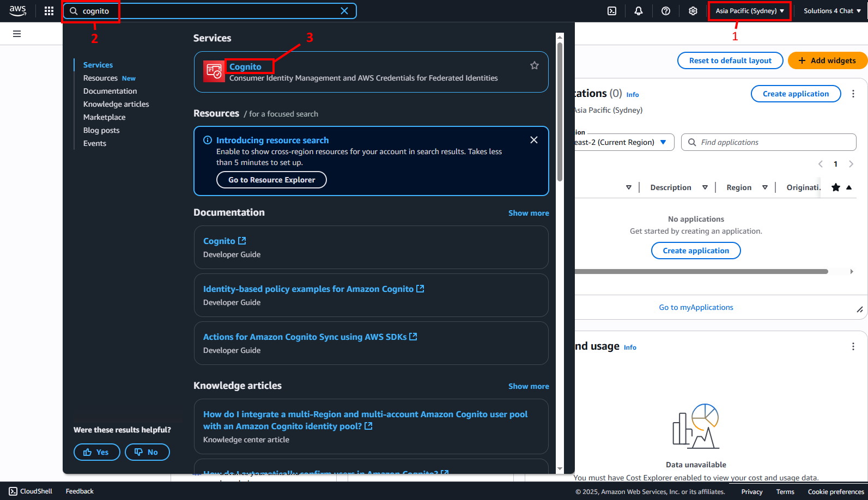Open the settings gear icon
Screen dimensions: 868x500
click(x=693, y=11)
